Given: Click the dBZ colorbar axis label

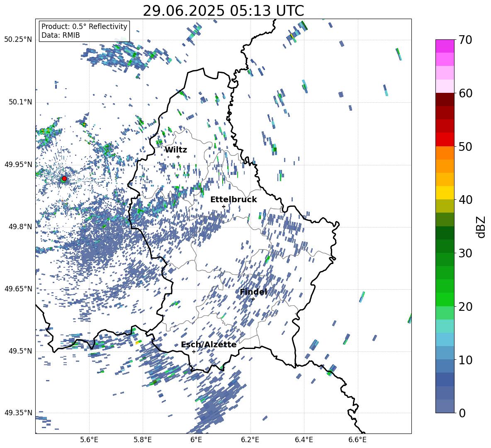Looking at the screenshot, I should coord(481,227).
